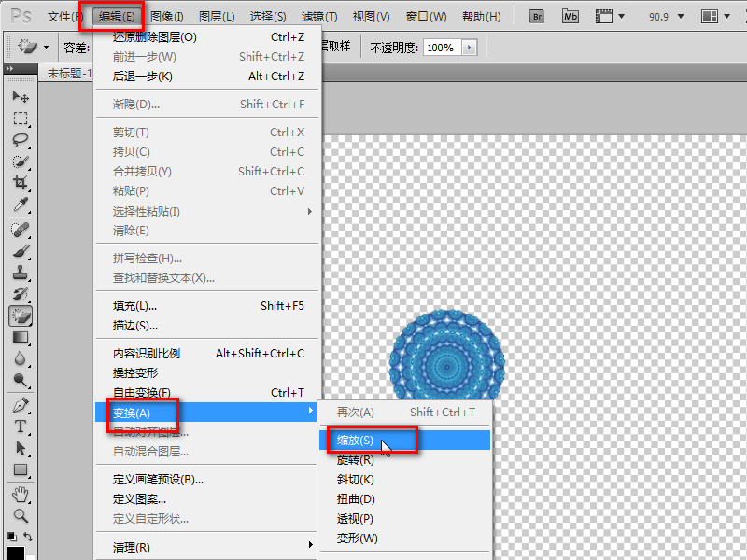747x560 pixels.
Task: Select the Brush tool
Action: click(20, 251)
